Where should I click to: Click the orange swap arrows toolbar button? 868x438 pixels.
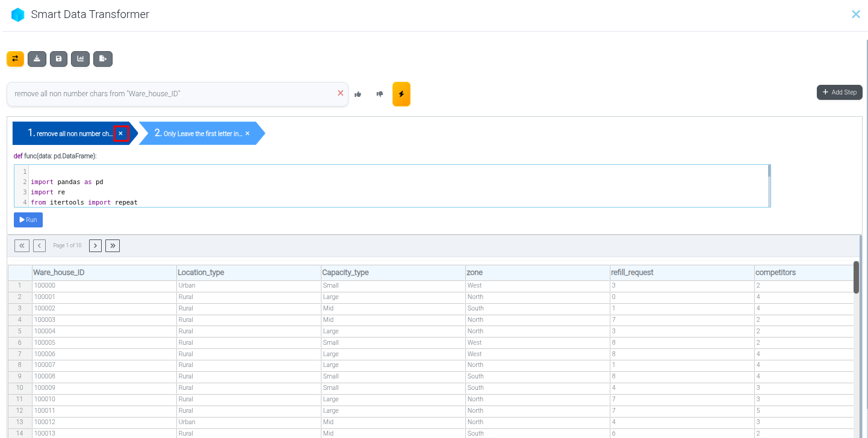pos(15,59)
